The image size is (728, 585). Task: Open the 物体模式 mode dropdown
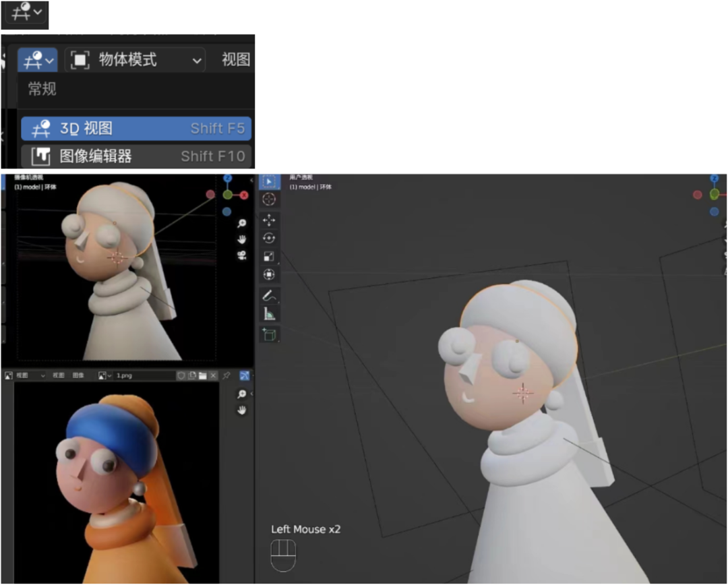coord(135,60)
